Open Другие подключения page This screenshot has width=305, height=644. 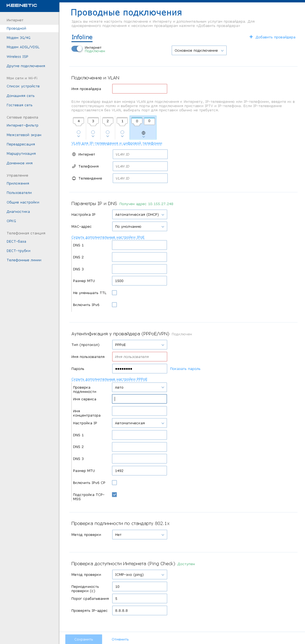pyautogui.click(x=26, y=66)
